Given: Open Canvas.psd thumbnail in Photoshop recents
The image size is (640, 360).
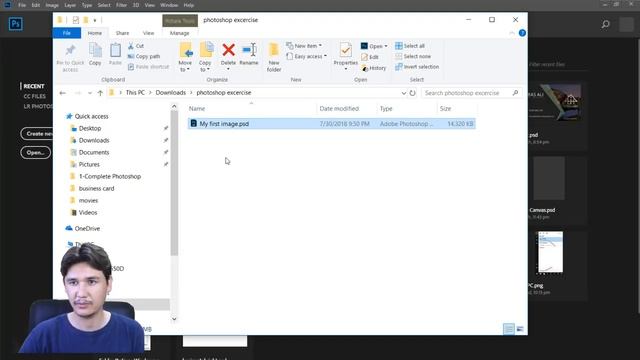Looking at the screenshot, I should [549, 179].
